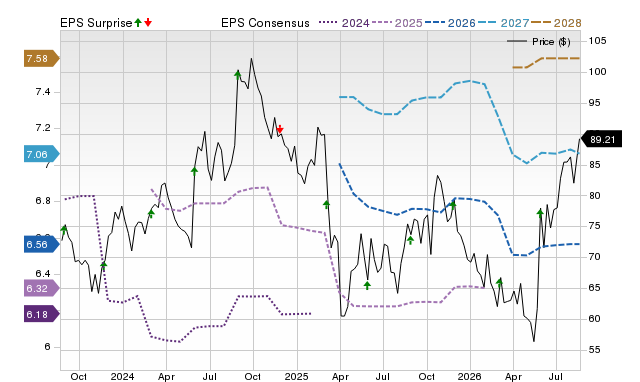Click the 6.4 left axis label
The image size is (640, 382).
(x=43, y=274)
